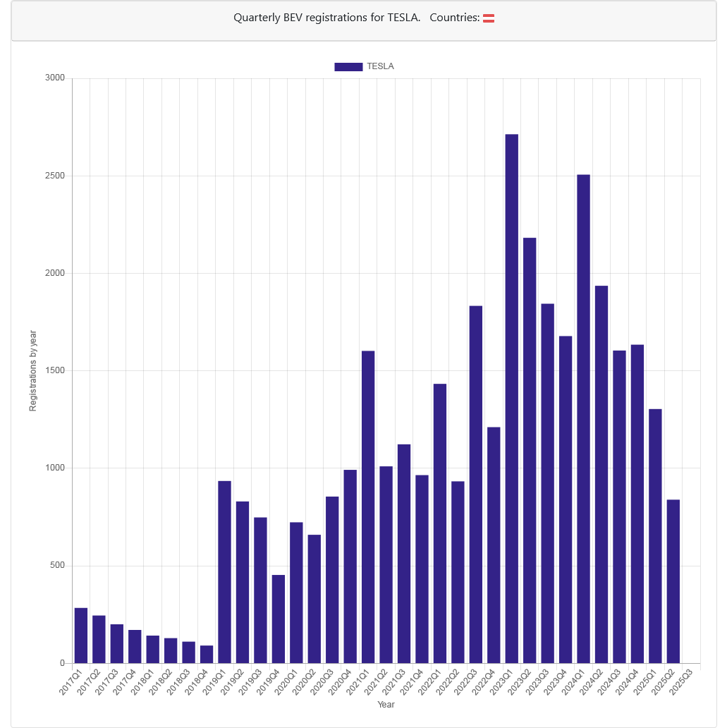Click the 2023Q2 bar

click(530, 450)
